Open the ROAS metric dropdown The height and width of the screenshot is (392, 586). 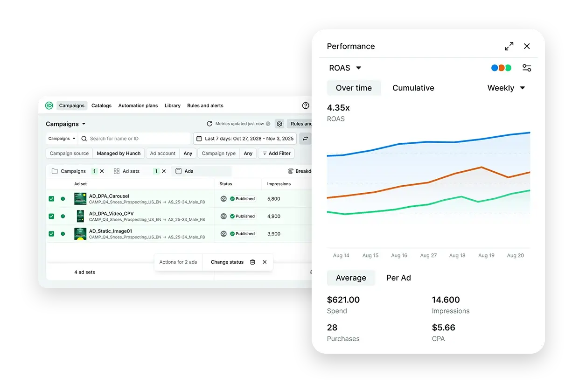tap(345, 68)
